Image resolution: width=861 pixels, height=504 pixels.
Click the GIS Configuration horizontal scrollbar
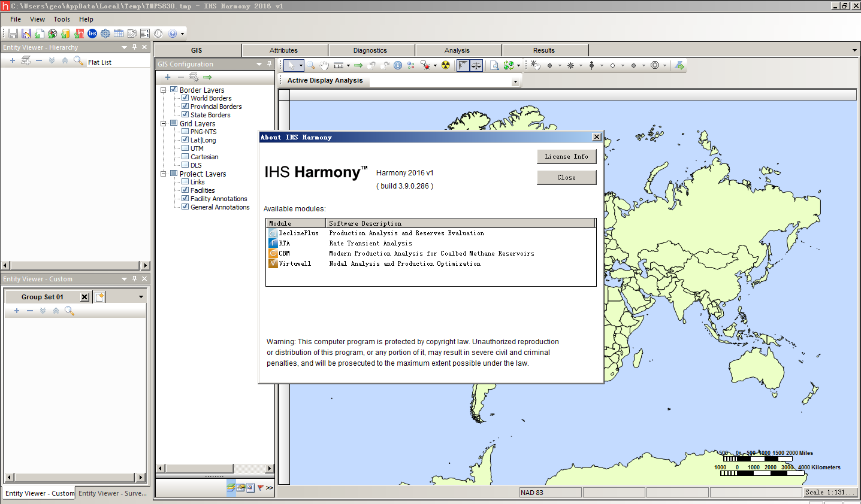pyautogui.click(x=215, y=469)
